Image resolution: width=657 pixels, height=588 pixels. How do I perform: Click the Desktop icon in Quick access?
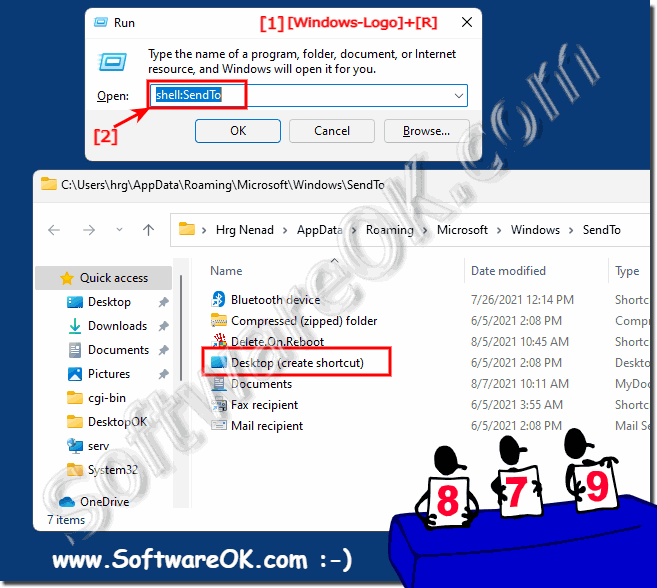(75, 302)
